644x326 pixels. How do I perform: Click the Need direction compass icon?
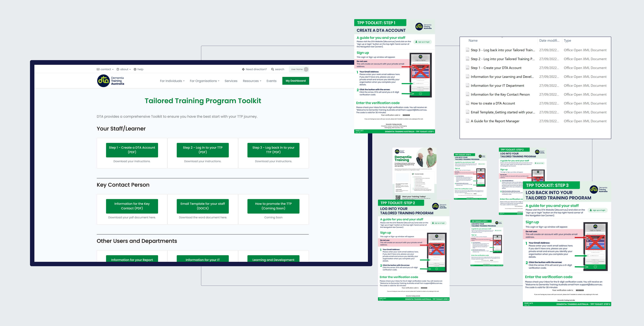[x=243, y=69]
